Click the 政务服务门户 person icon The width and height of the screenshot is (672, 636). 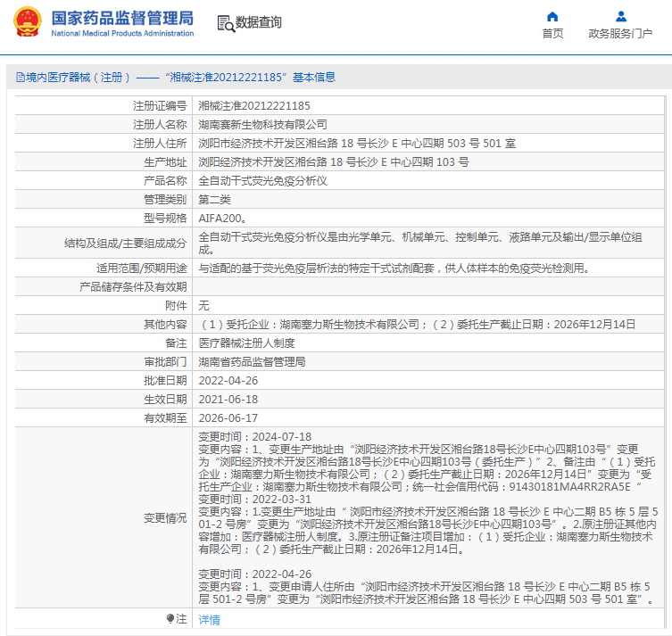620,16
